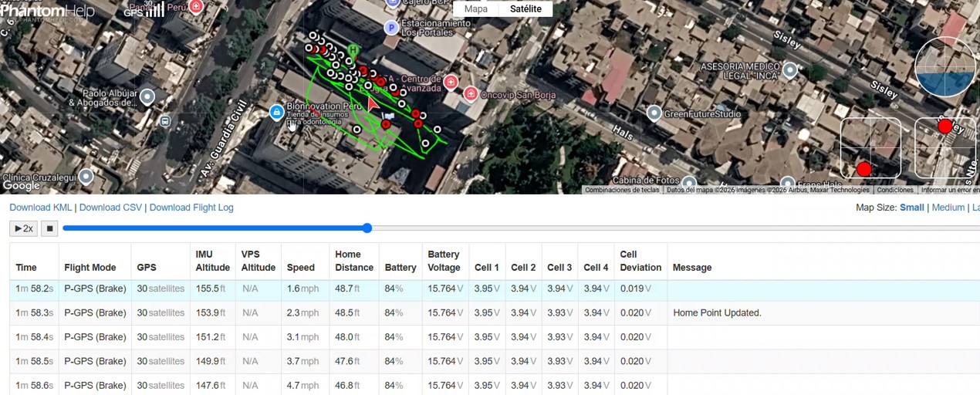Screen dimensions: 980x395
Task: Click the red aircraft direction arrow
Action: point(373,104)
